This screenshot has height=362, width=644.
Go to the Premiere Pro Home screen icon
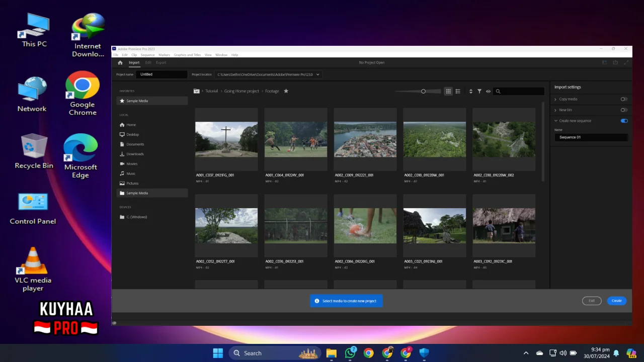[x=120, y=63]
